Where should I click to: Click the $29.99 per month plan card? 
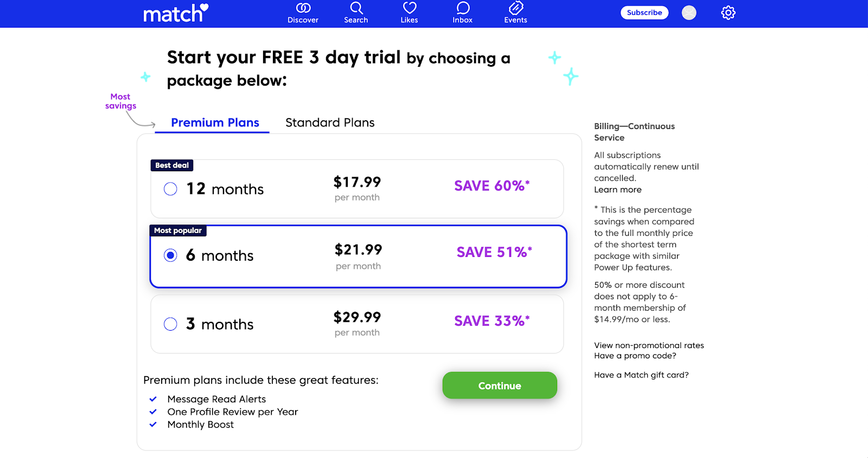point(357,324)
